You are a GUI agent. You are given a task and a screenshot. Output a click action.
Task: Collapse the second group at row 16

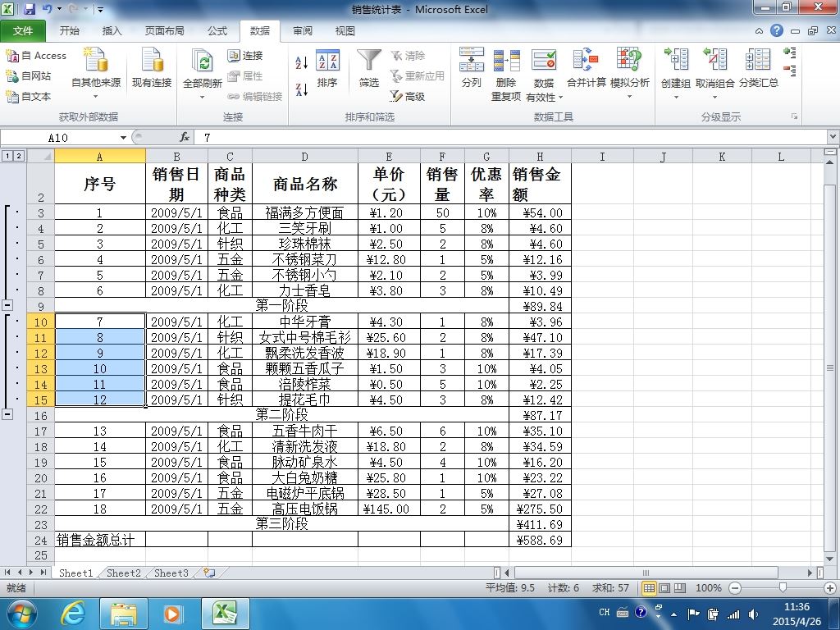point(7,414)
